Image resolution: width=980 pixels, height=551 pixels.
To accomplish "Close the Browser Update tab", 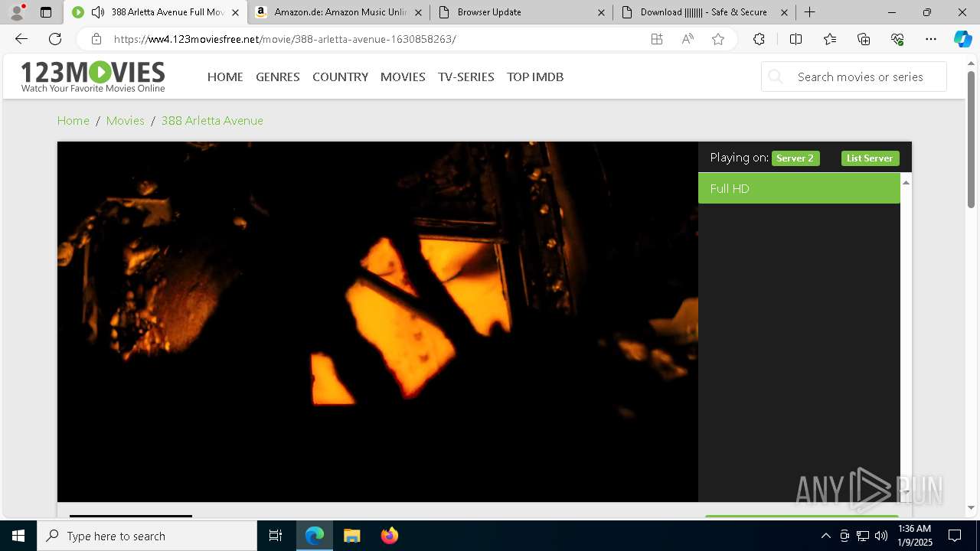I will 601,12.
